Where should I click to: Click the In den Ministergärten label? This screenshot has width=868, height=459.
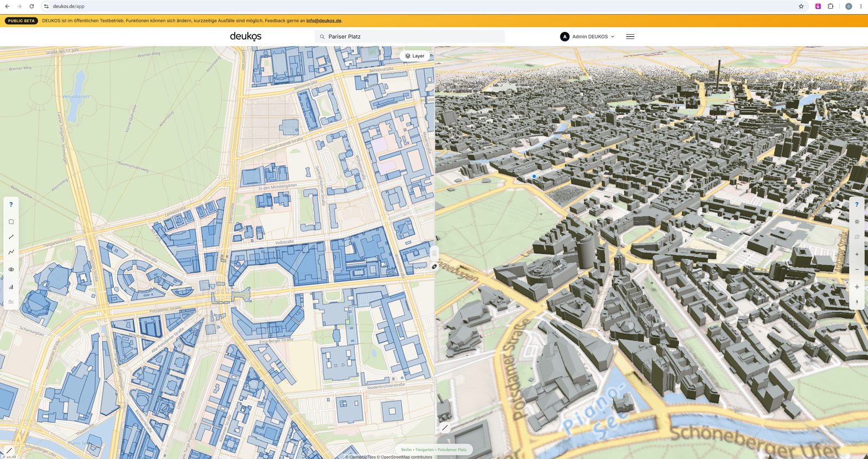[278, 187]
